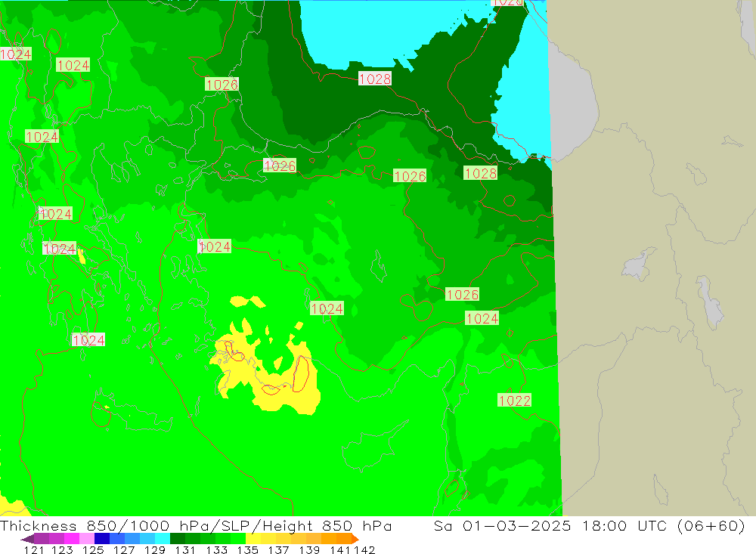The image size is (756, 554).
Task: Click the legend value 137
Action: coord(278,549)
